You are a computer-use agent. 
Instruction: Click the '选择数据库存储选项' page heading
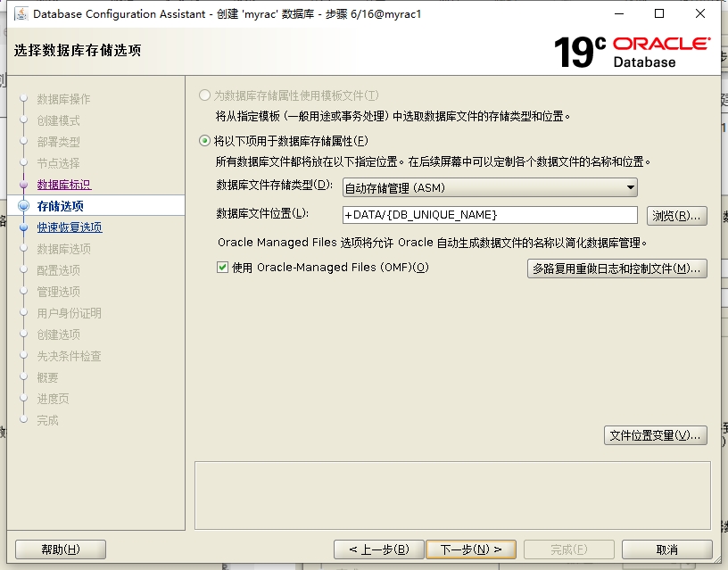[78, 50]
